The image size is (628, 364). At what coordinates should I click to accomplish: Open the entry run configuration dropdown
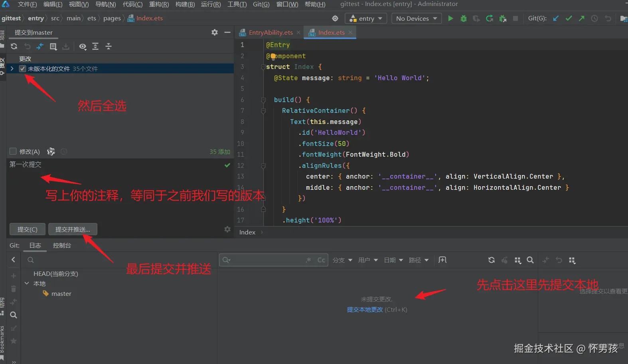point(366,18)
